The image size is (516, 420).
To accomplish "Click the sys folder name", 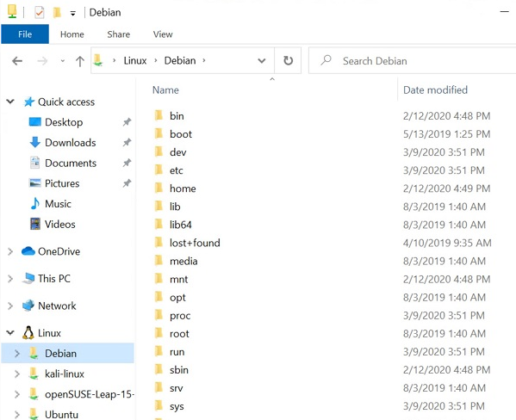I will 177,406.
